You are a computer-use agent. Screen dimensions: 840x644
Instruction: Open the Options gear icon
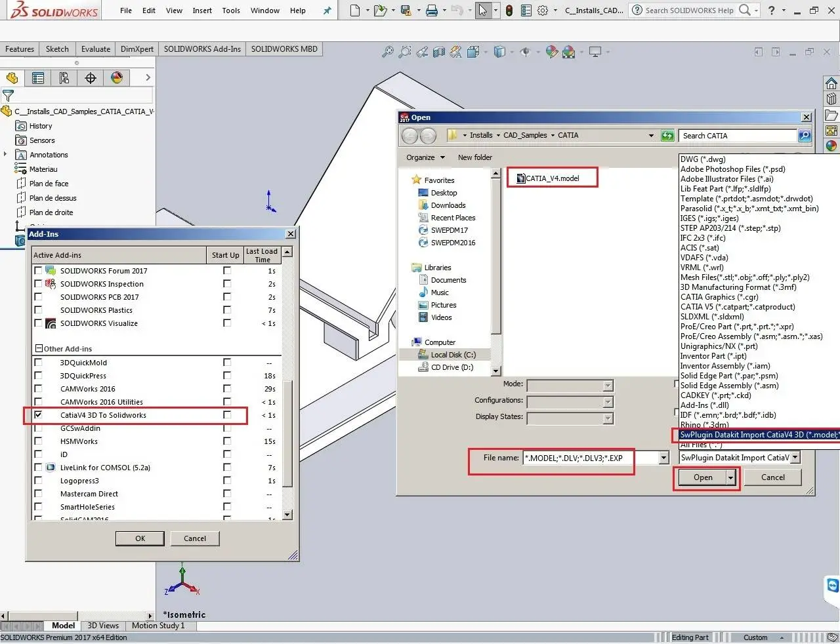[543, 10]
